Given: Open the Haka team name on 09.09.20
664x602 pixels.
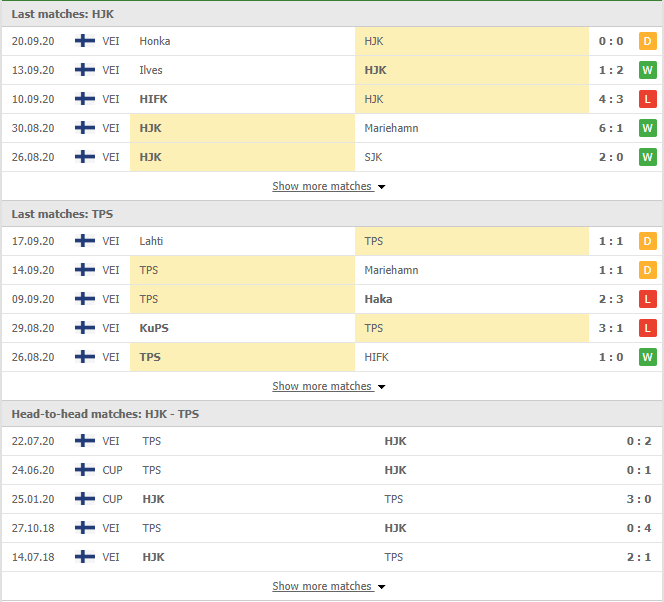Looking at the screenshot, I should pyautogui.click(x=378, y=299).
